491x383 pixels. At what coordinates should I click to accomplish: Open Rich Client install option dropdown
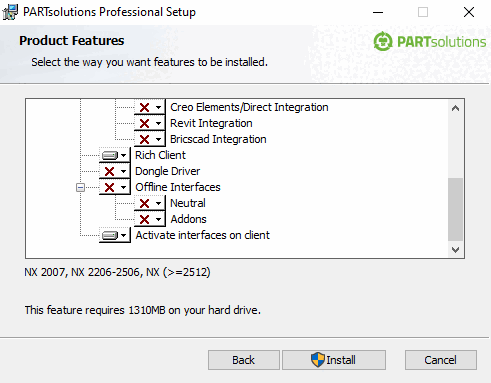click(115, 155)
